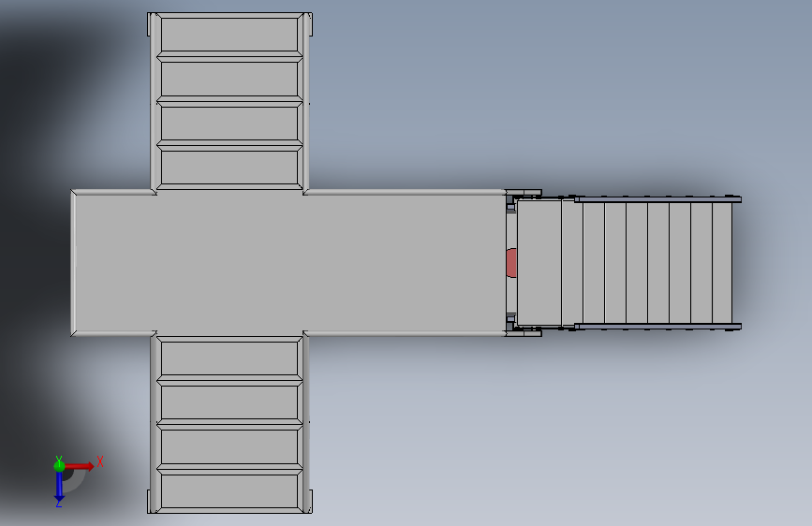Select the wide landing panel right of the red part
812x526 pixels.
tap(539, 263)
